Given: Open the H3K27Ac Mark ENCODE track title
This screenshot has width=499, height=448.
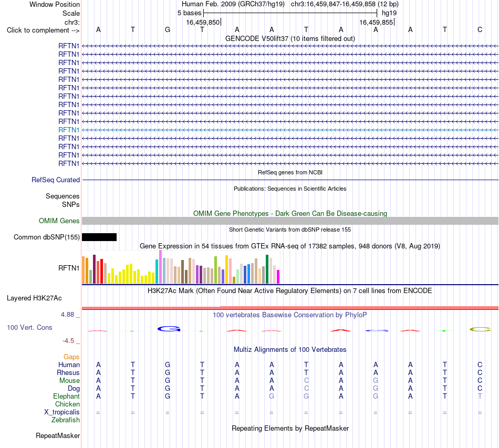Looking at the screenshot, I should pos(290,291).
